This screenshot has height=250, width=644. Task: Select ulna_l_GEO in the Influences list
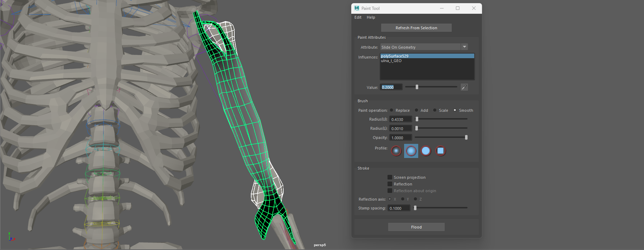coord(391,61)
